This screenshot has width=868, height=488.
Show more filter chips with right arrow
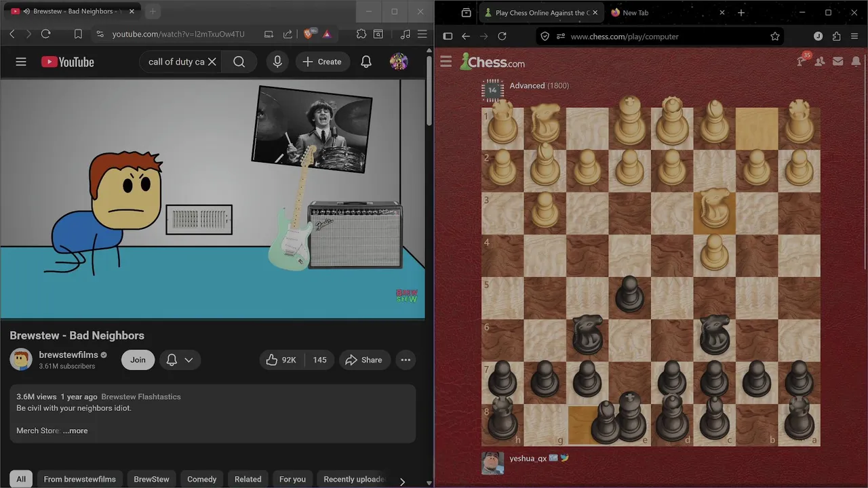click(402, 481)
